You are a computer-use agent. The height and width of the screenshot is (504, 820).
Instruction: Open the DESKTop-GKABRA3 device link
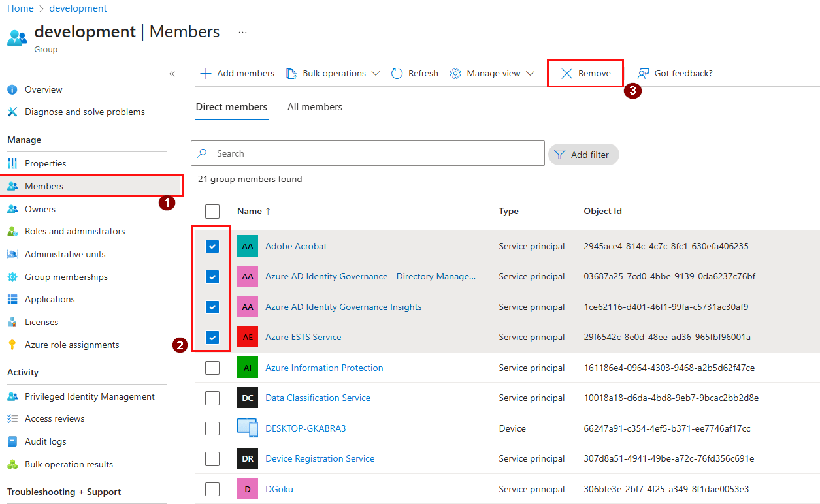[x=306, y=428]
